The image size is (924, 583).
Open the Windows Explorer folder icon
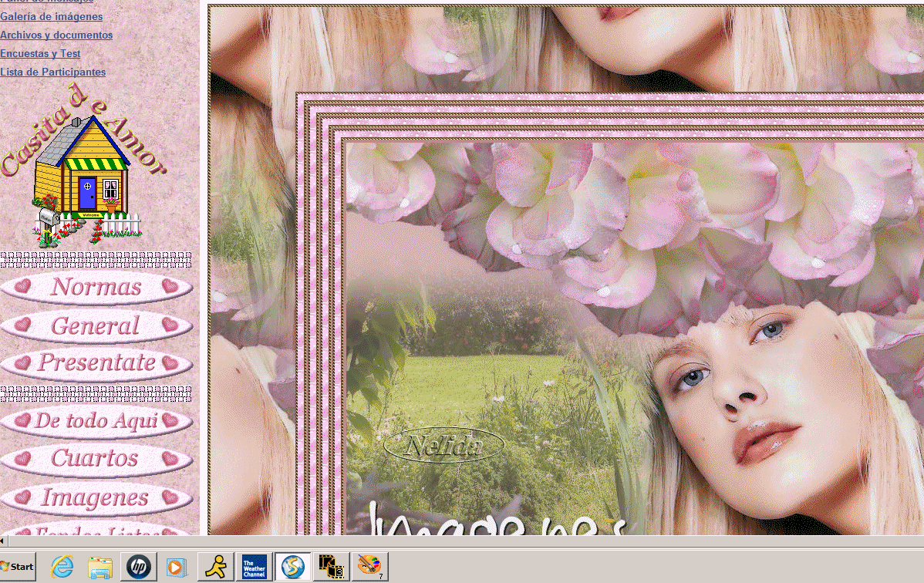pos(100,567)
